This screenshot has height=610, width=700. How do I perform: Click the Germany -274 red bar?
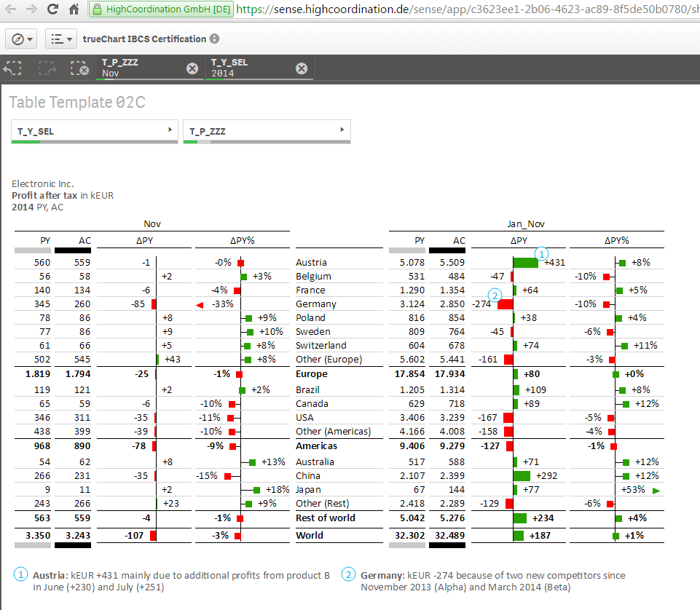coord(505,304)
